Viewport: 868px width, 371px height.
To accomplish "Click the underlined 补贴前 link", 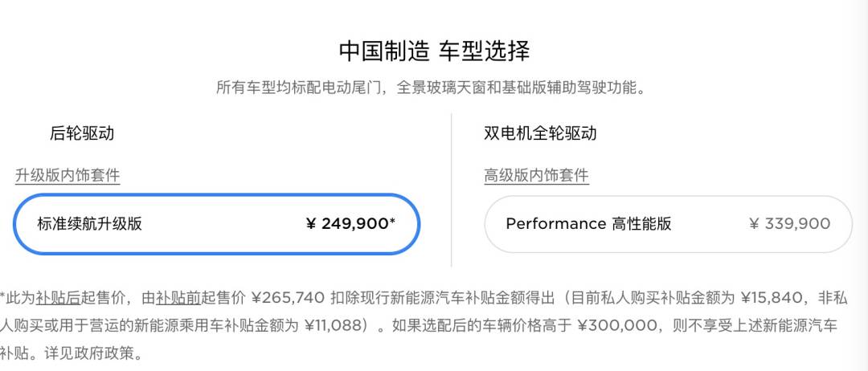I will tap(178, 299).
